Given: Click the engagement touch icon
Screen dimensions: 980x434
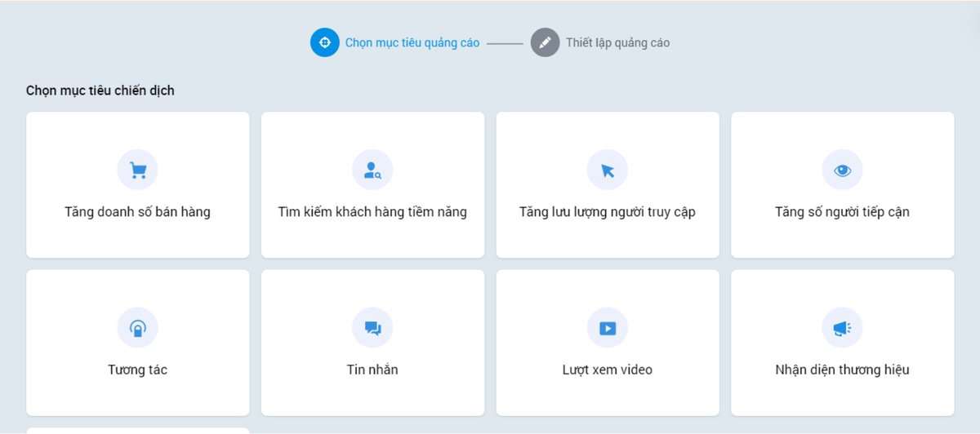Looking at the screenshot, I should [x=138, y=328].
